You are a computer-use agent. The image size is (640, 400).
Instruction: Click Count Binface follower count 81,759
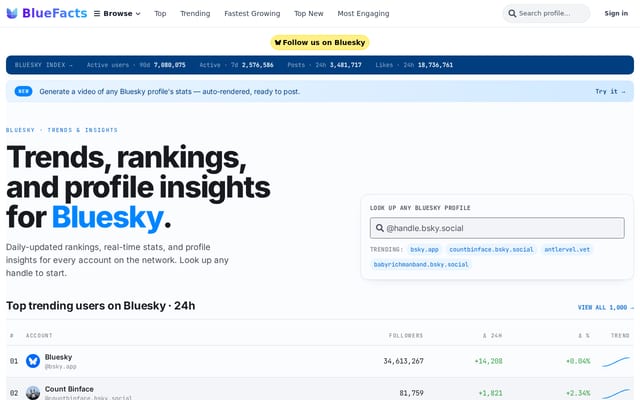click(x=411, y=393)
